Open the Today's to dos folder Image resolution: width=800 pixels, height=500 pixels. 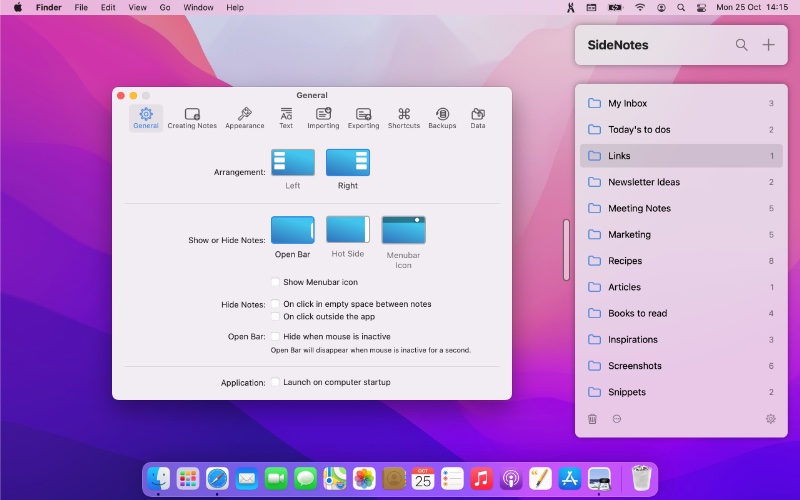coord(681,130)
